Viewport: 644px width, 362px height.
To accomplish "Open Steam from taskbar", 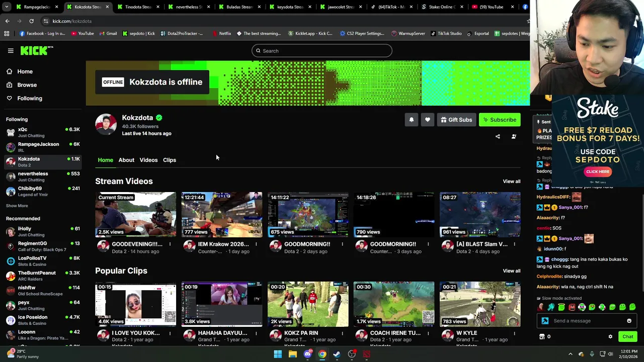I will click(337, 354).
